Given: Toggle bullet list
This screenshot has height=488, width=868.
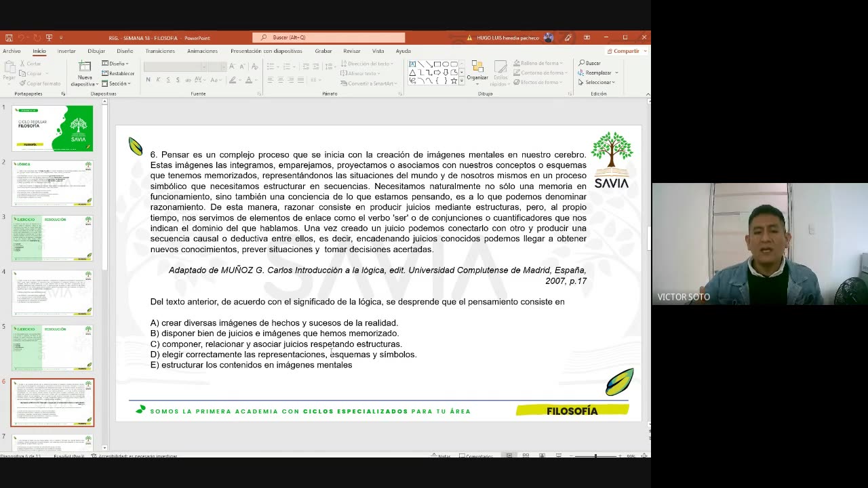Looking at the screenshot, I should pos(271,66).
